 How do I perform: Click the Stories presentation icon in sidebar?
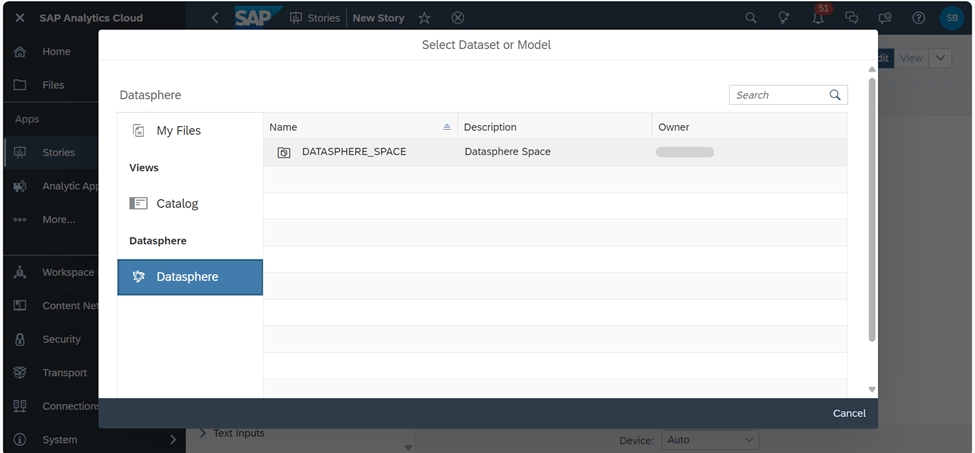[20, 152]
